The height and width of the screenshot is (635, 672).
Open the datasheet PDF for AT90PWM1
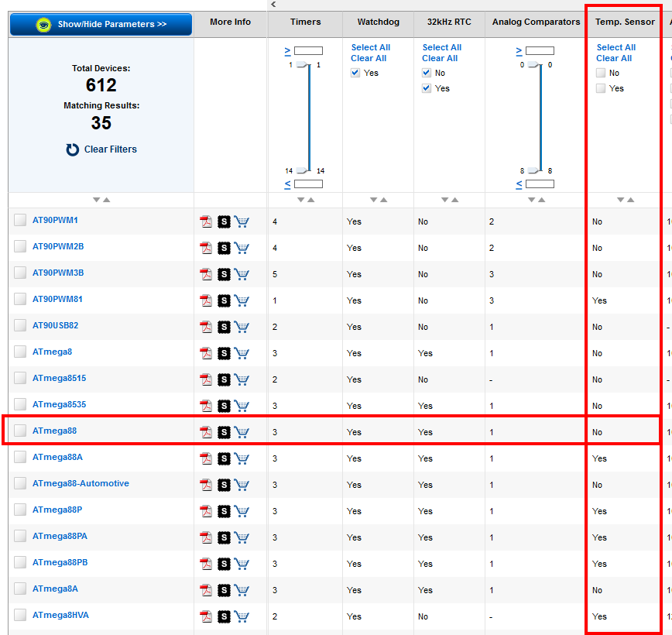point(206,221)
